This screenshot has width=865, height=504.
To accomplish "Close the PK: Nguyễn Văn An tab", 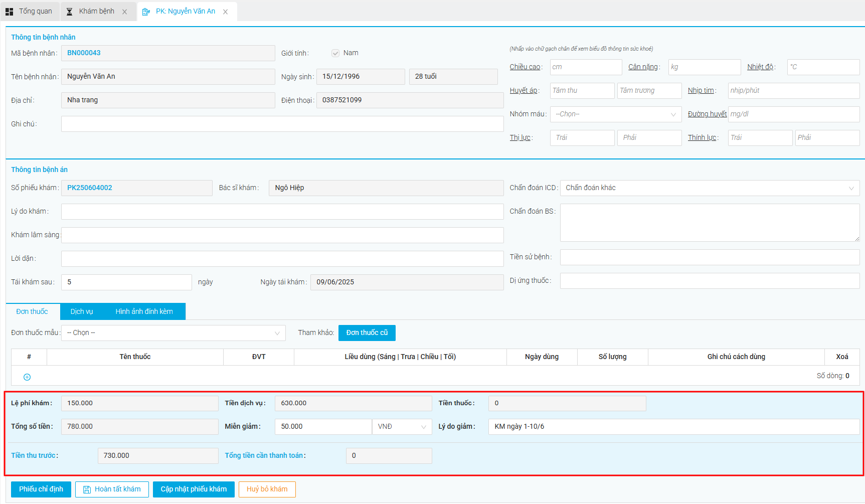I will tap(226, 12).
